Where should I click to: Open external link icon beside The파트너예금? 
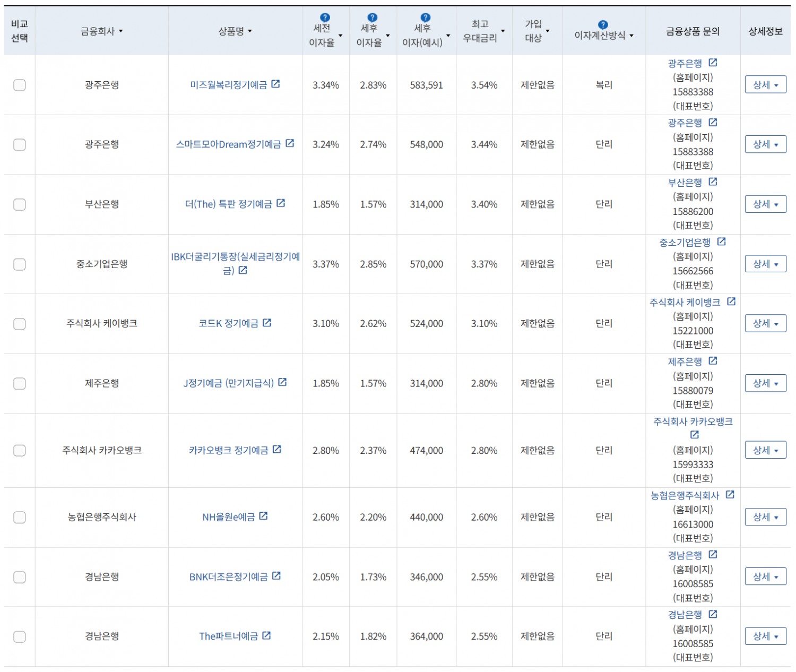pos(266,635)
